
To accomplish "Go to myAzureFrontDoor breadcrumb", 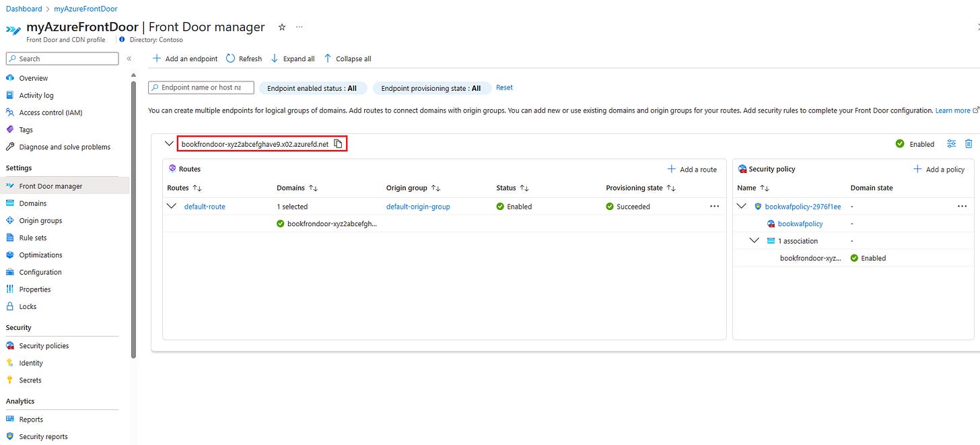I will click(x=85, y=9).
